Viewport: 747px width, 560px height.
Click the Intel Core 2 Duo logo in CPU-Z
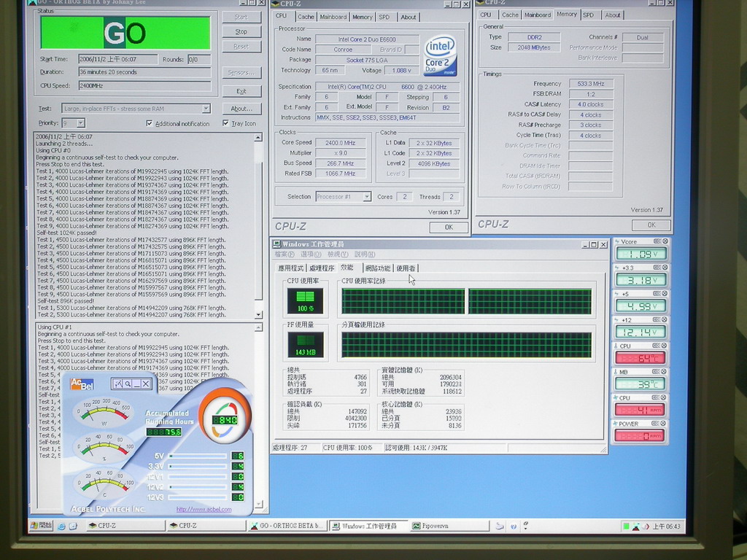(440, 55)
